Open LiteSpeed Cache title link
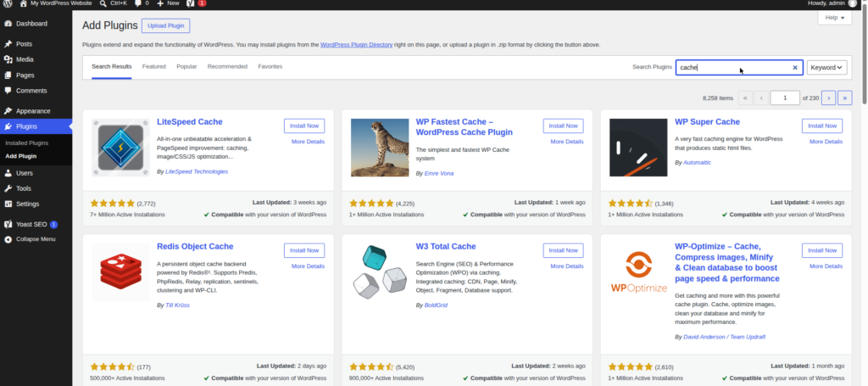Image resolution: width=868 pixels, height=386 pixels. (x=189, y=122)
